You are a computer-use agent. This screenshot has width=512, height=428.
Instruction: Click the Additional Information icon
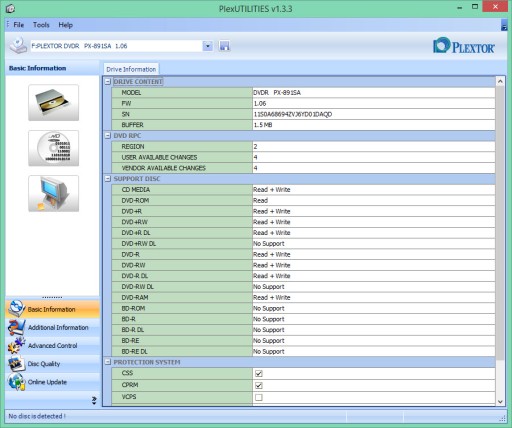[x=16, y=327]
